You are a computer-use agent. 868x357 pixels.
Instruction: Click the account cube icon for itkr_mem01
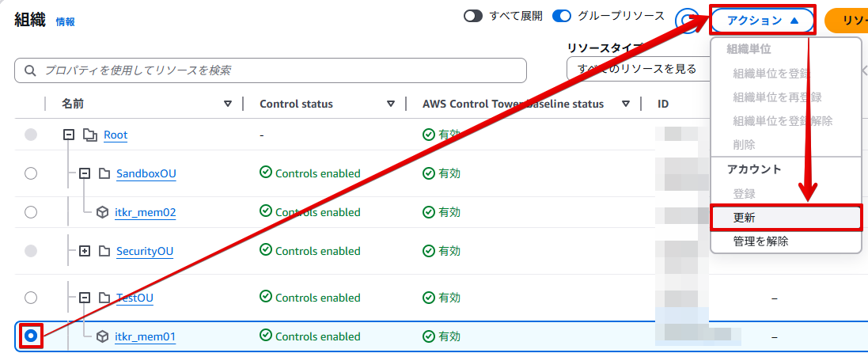pos(102,336)
